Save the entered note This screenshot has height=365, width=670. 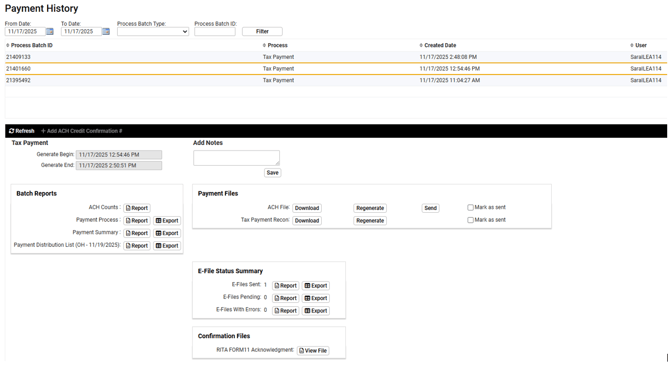(x=273, y=173)
